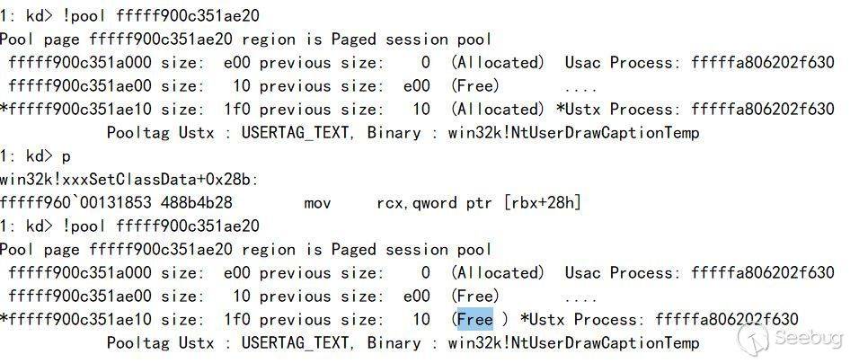
Task: Click the first "Pooltag Ustx : USERTAG_TEXT" line
Action: 227,132
